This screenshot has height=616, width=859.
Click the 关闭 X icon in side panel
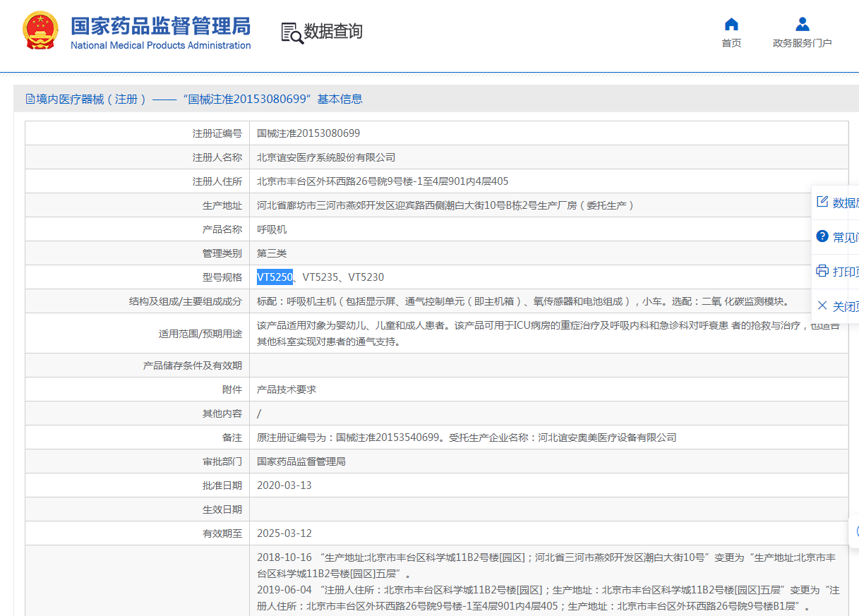822,306
